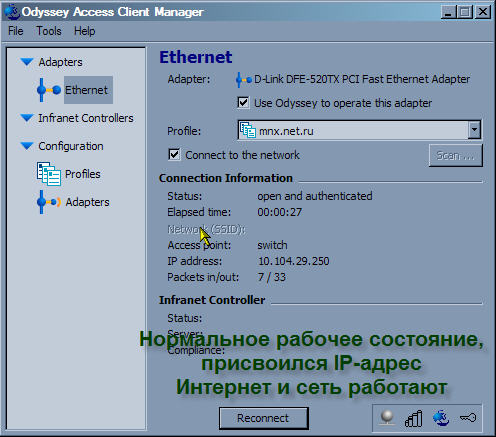This screenshot has width=496, height=437.
Task: Select Ethernet in the Adapters tree
Action: (x=88, y=90)
